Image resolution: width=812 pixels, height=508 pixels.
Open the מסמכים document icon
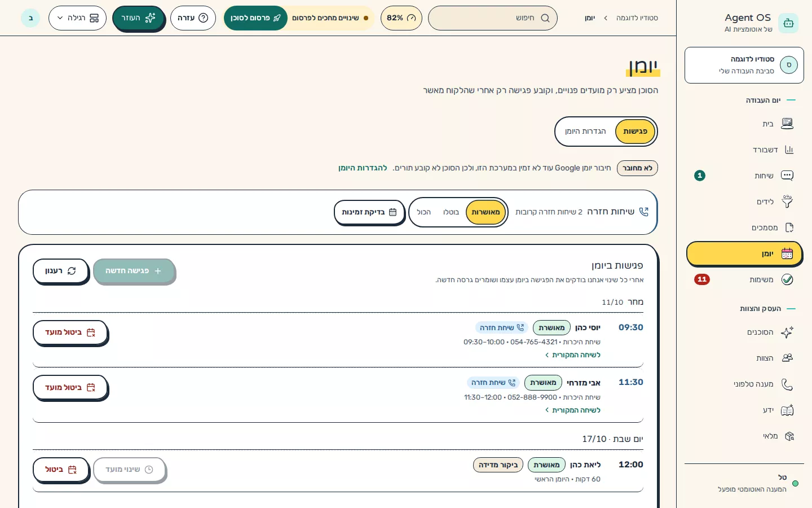[x=789, y=227]
